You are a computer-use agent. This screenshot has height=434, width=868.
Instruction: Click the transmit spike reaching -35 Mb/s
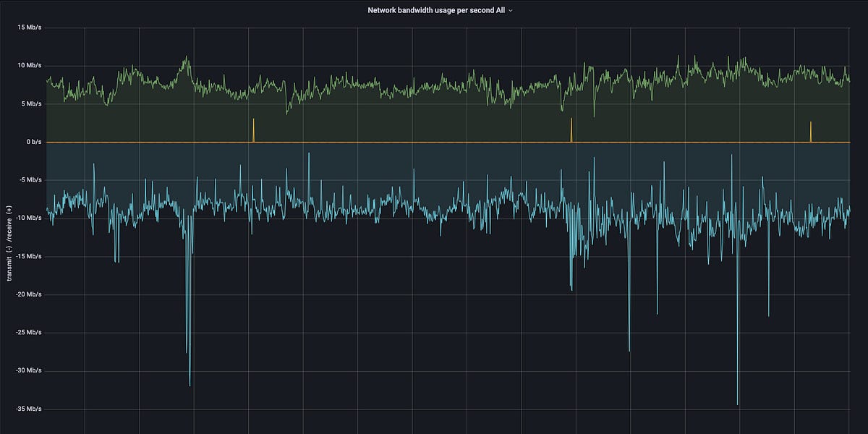click(x=738, y=404)
